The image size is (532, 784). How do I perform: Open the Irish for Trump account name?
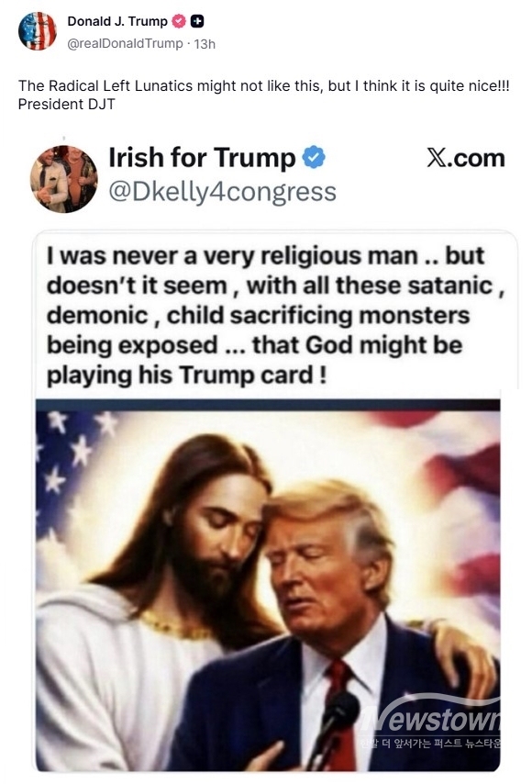[203, 158]
